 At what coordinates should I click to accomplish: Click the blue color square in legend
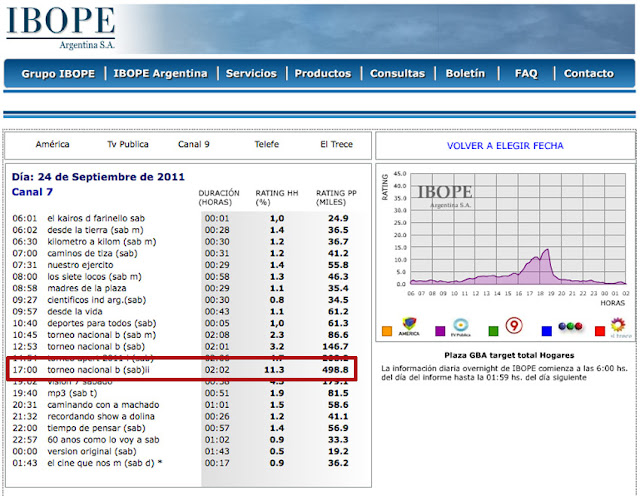pos(547,331)
